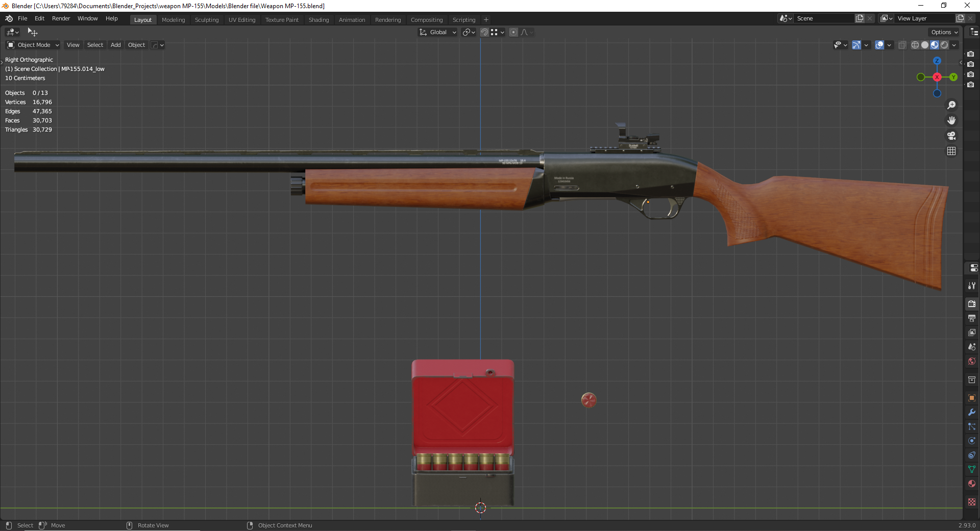Open the Texture properties checker tab

pos(972,502)
